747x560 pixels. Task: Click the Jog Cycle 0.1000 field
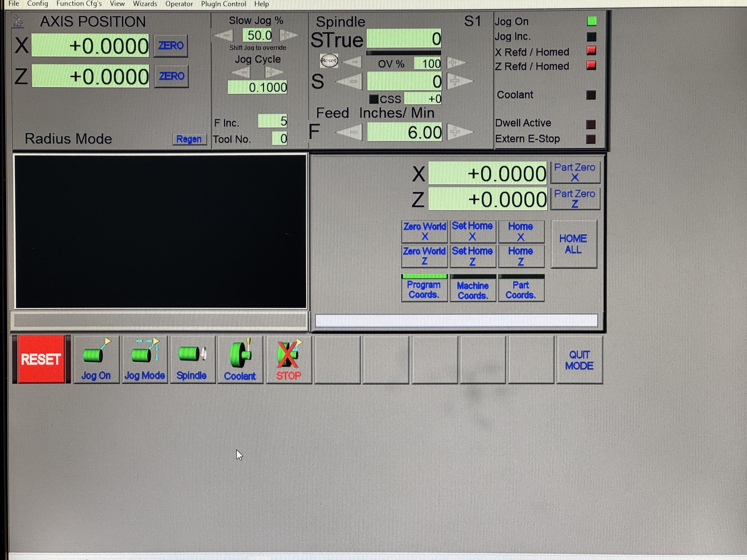(x=257, y=87)
